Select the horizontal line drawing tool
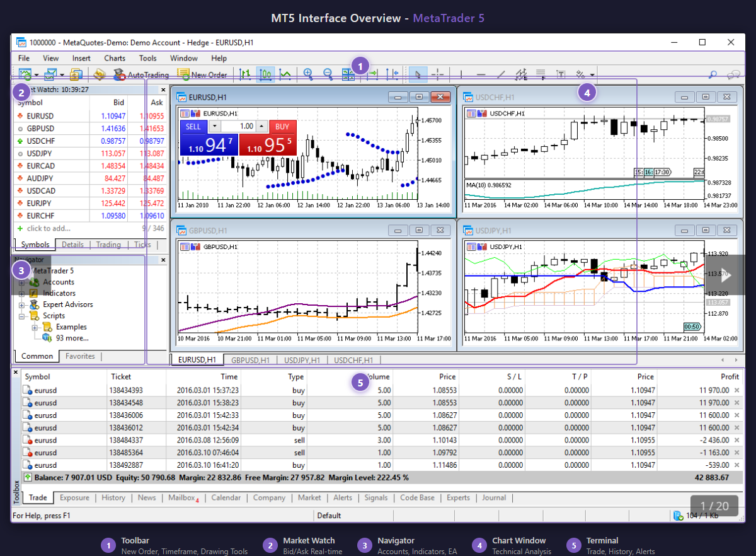The image size is (756, 556). click(x=480, y=74)
